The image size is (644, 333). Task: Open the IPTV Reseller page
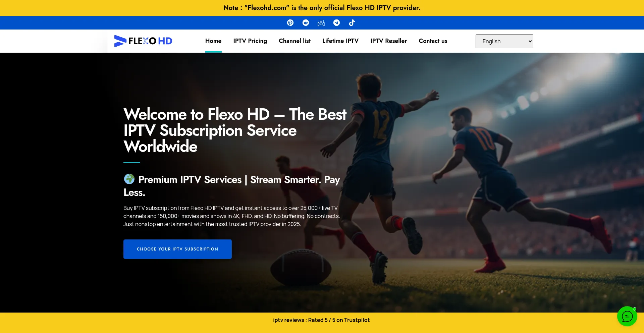[x=388, y=41]
